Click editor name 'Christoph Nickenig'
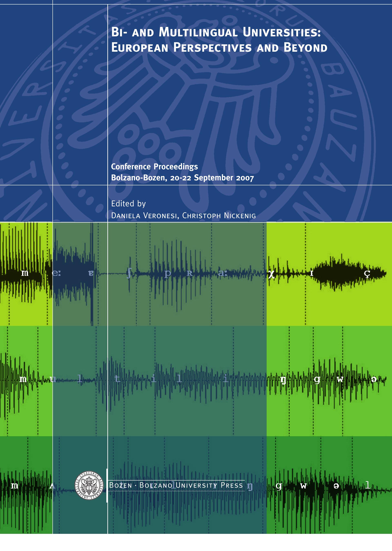392x551 pixels. 219,216
